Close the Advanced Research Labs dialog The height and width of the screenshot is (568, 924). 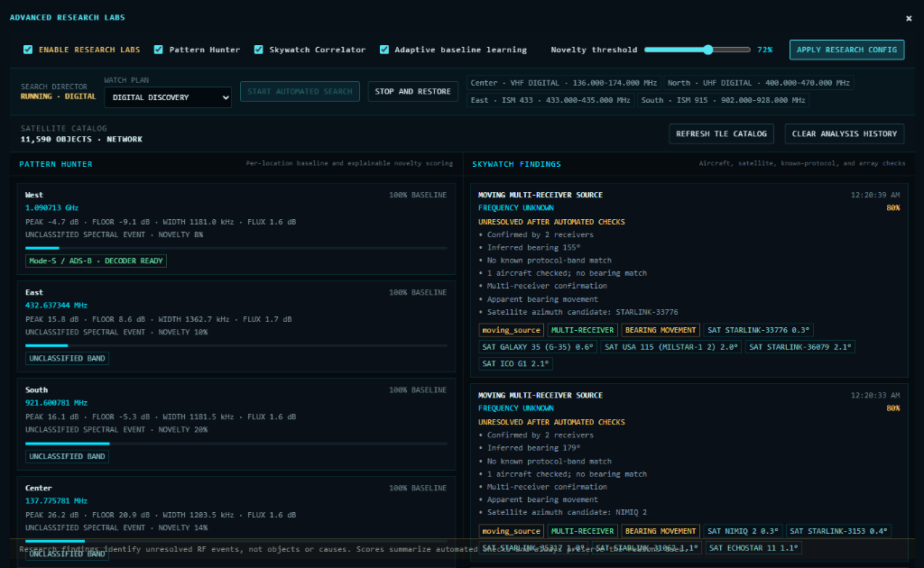point(908,18)
